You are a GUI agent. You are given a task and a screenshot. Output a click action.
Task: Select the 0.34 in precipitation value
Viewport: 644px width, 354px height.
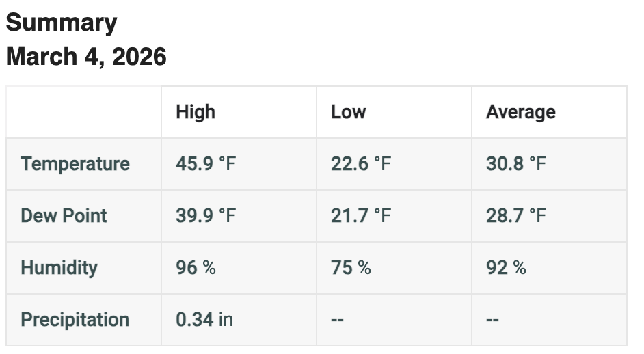pyautogui.click(x=204, y=320)
